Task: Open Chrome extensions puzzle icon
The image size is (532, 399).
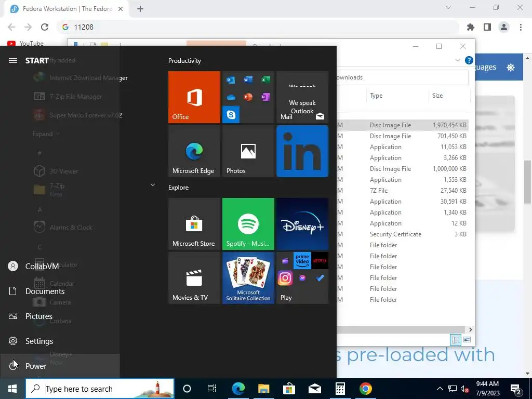Action: tap(471, 27)
